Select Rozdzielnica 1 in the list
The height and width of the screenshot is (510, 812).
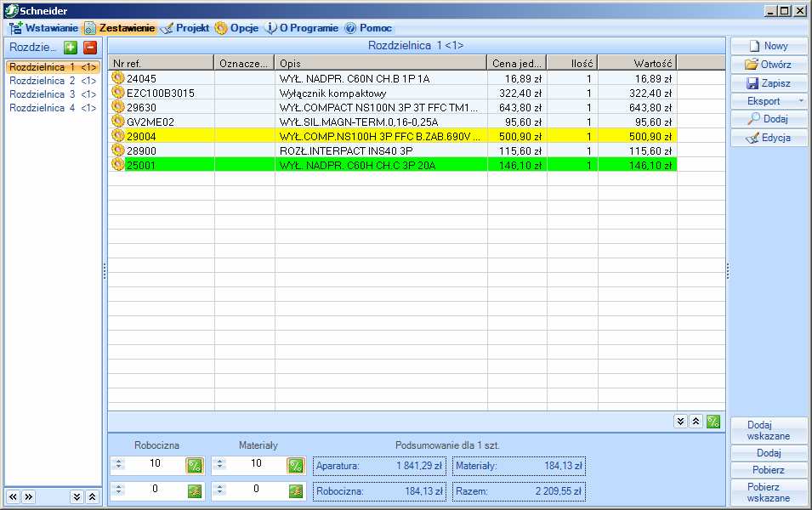[x=53, y=67]
